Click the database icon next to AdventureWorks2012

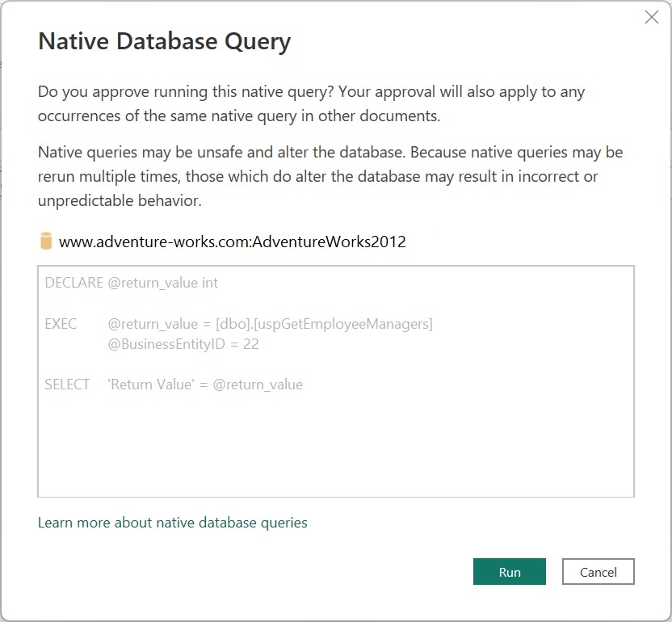point(46,240)
